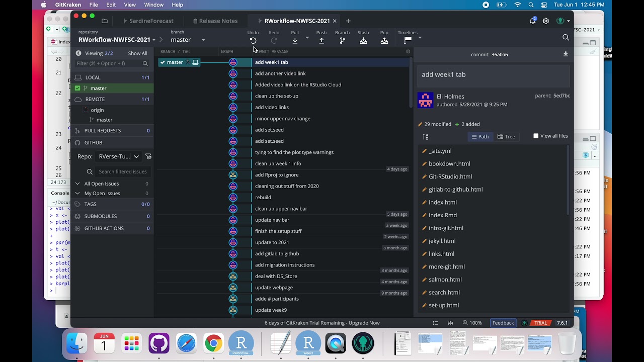Click the trial remaining Upgrade Now link
644x362 pixels.
point(322,323)
